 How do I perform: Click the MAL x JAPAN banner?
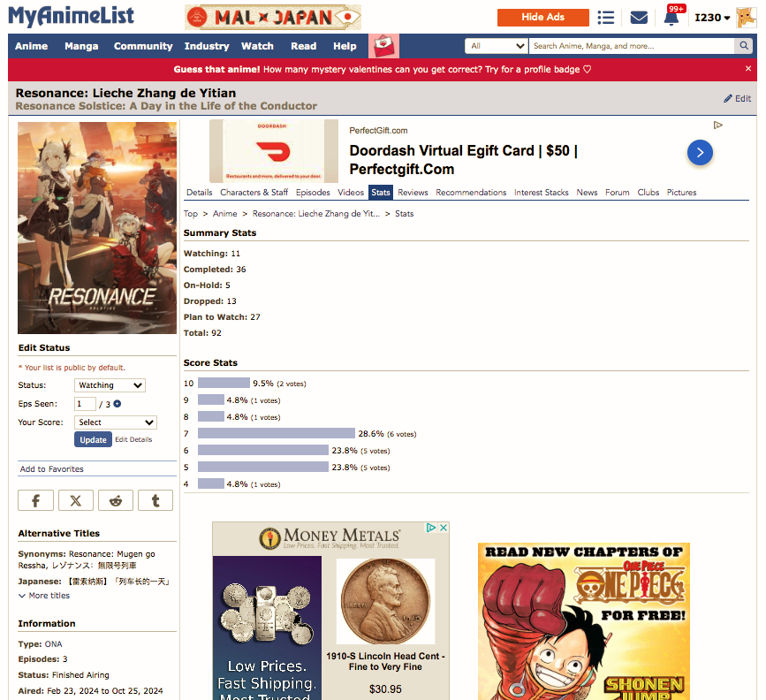(x=273, y=18)
